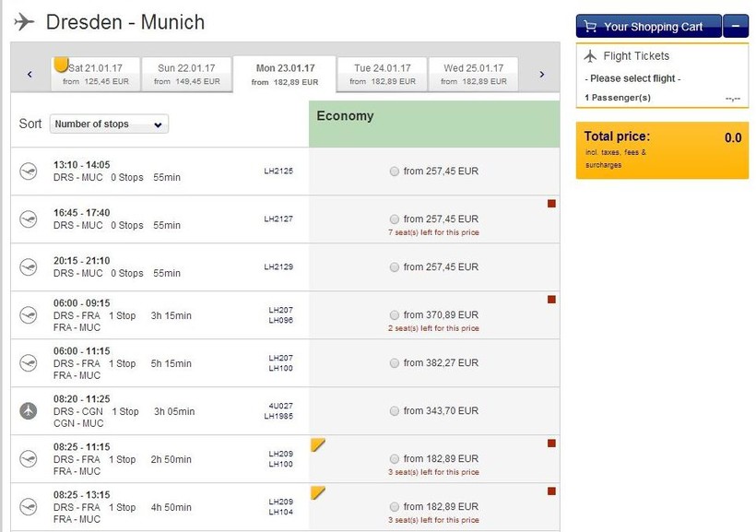Open the Sort dropdown showing Number of stops
This screenshot has height=532, width=756.
point(110,124)
